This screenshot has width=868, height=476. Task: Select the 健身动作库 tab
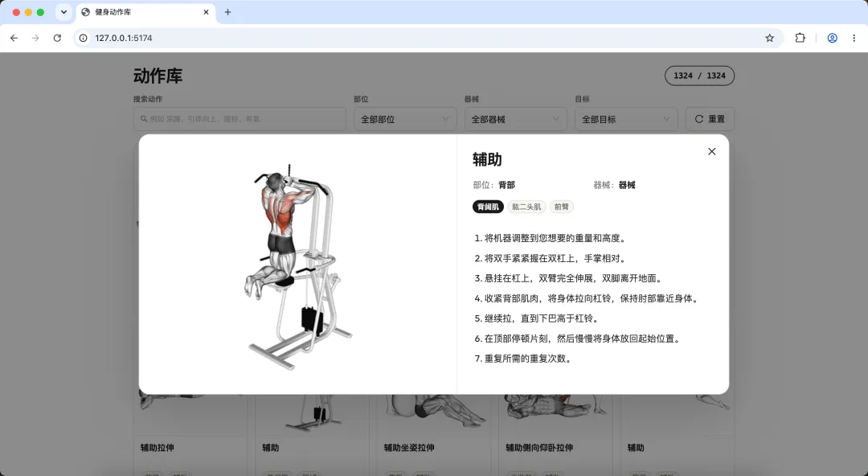(145, 12)
